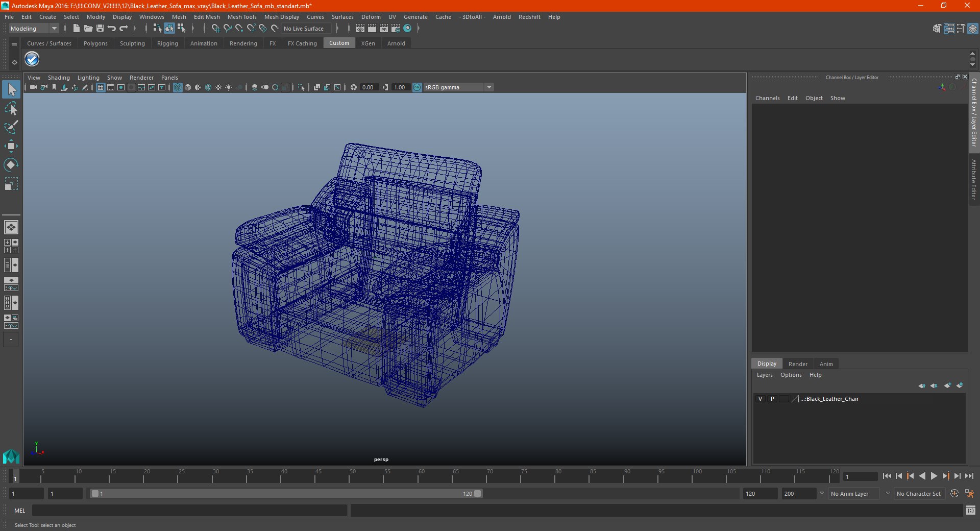Open Channels menu in Channel Box

pos(767,98)
